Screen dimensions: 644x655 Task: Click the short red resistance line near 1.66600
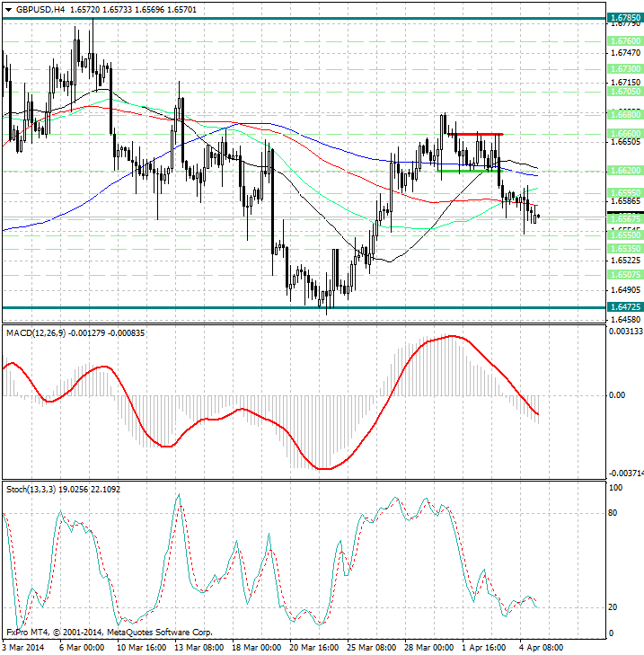477,134
